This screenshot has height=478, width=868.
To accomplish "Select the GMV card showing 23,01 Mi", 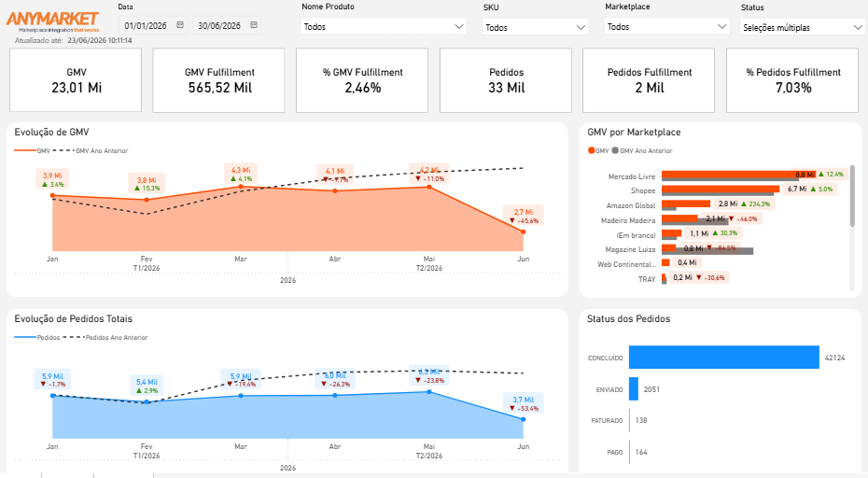I will click(x=76, y=80).
